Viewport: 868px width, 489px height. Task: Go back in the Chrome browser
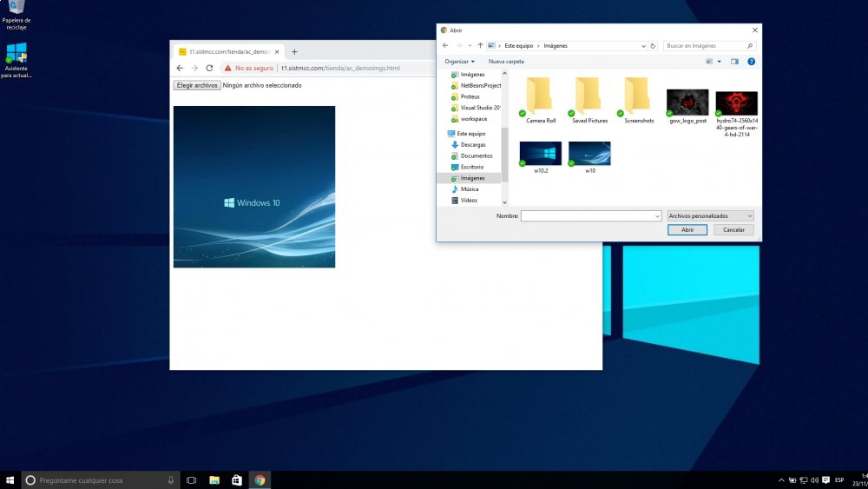180,68
